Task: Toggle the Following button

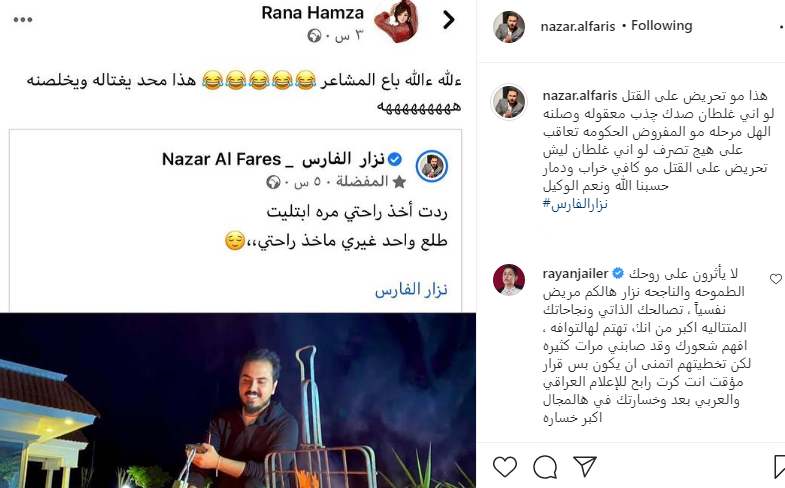Action: click(661, 26)
